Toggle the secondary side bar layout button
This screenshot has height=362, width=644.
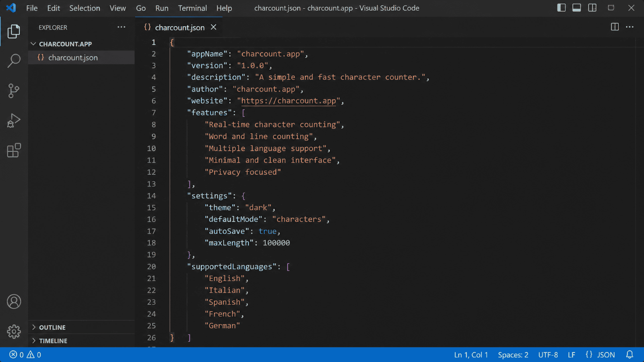tap(592, 8)
